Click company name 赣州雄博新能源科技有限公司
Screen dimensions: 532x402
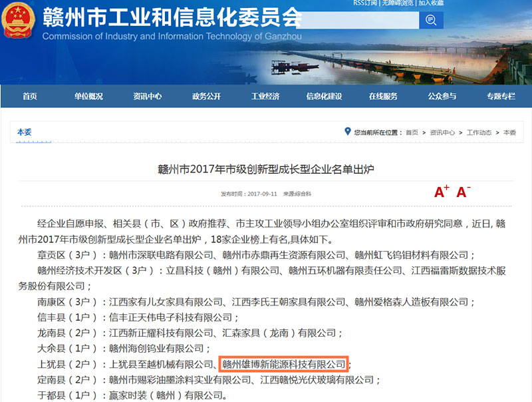(284, 364)
